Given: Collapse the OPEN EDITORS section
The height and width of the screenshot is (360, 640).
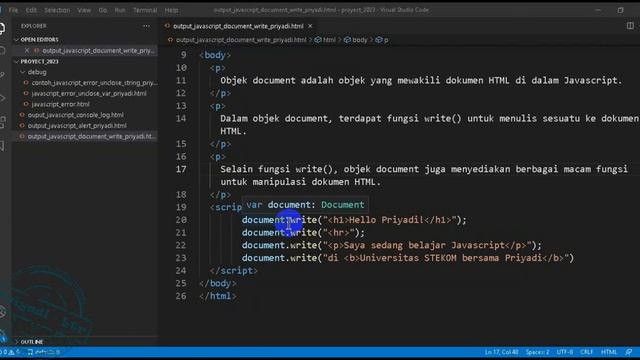Looking at the screenshot, I should 40,40.
